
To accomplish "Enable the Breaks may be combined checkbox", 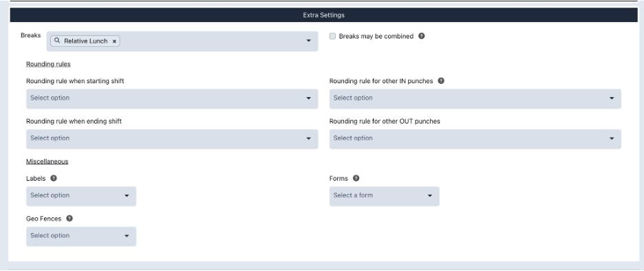I will pyautogui.click(x=333, y=36).
